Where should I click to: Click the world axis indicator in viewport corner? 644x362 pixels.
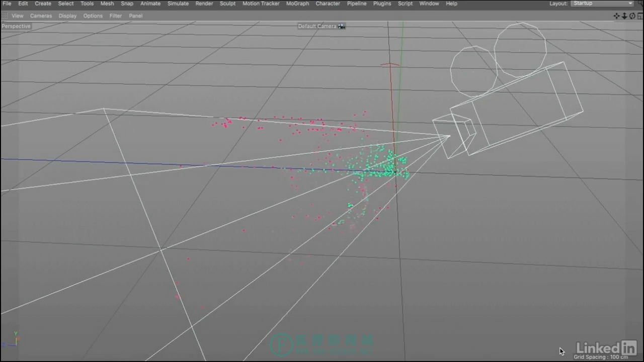(10, 340)
